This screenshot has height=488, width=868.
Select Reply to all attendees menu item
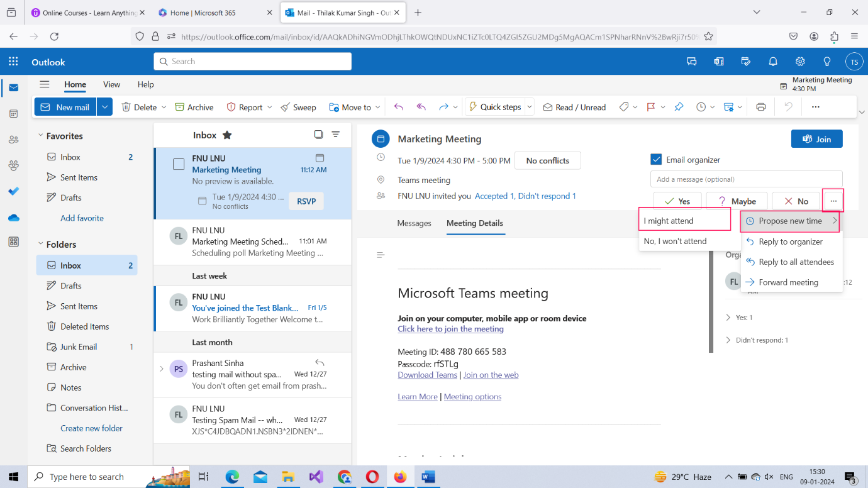coord(791,262)
